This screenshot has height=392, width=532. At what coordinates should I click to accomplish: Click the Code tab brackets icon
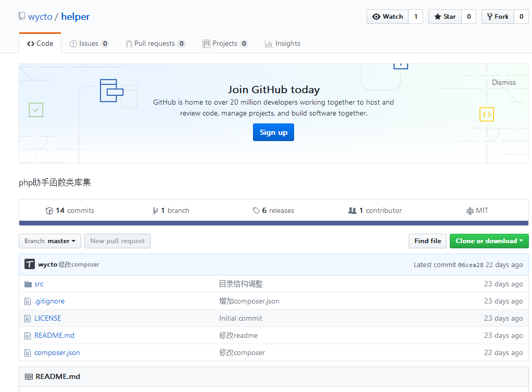click(31, 44)
